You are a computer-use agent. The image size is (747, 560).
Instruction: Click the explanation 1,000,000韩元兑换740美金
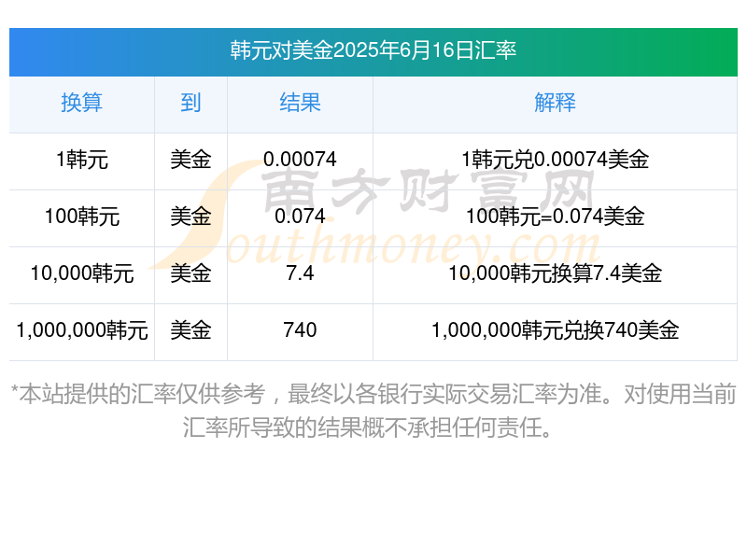click(x=555, y=330)
